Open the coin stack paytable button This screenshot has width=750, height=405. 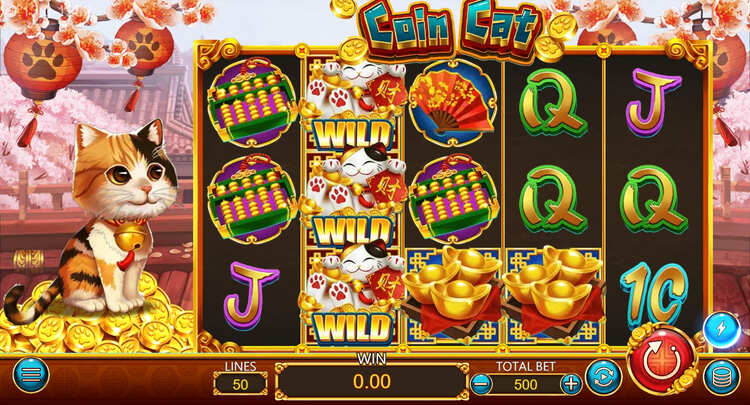coord(721,376)
